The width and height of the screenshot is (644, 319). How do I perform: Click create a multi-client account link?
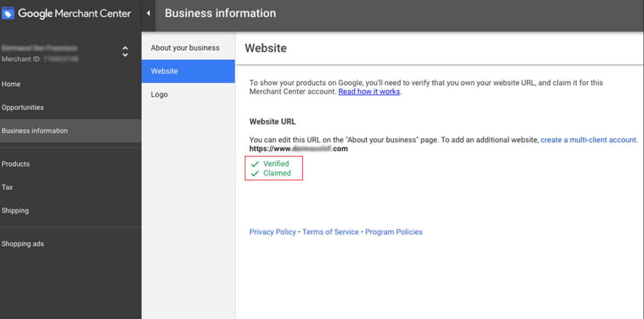tap(589, 140)
